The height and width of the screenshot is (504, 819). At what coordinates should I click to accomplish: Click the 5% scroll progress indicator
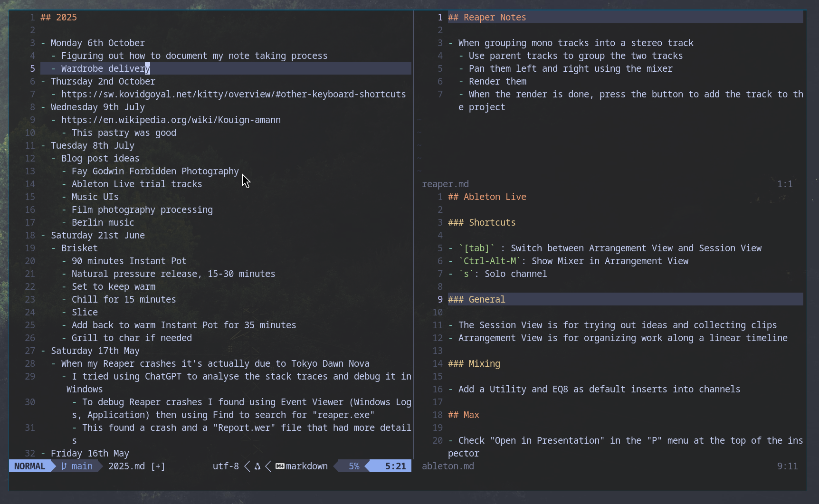(354, 466)
